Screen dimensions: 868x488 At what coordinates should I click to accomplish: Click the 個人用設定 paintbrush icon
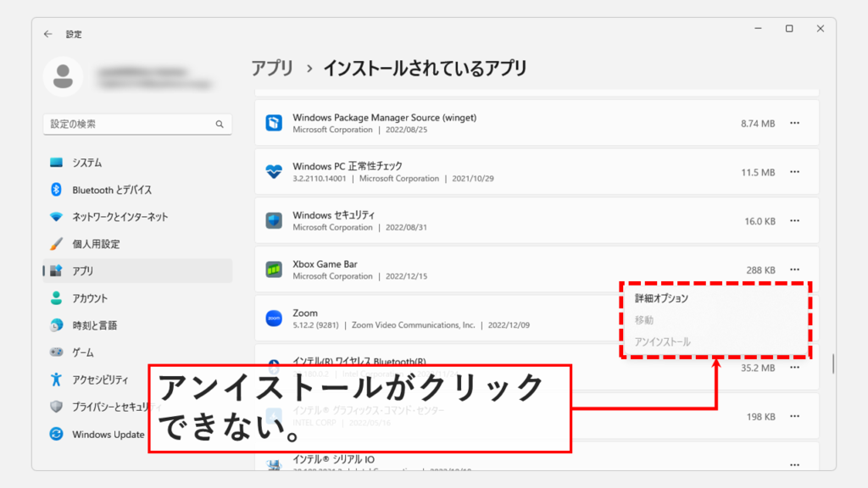pos(56,244)
